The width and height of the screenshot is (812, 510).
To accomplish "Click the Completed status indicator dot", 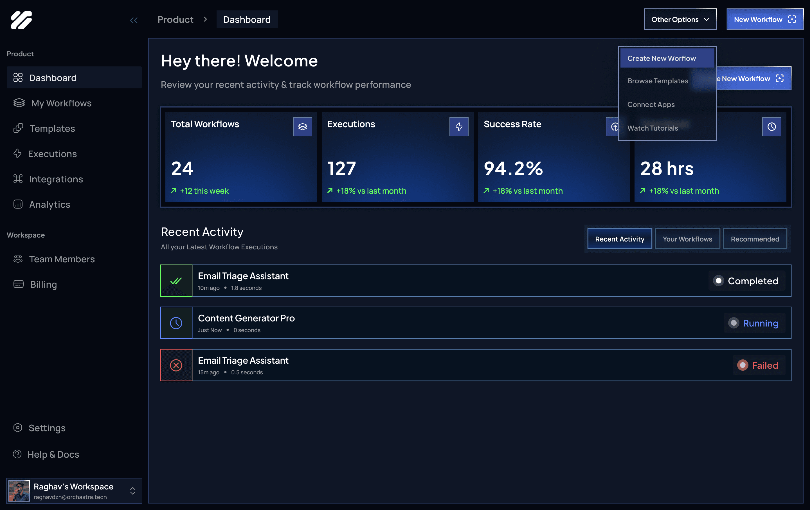I will (x=718, y=281).
